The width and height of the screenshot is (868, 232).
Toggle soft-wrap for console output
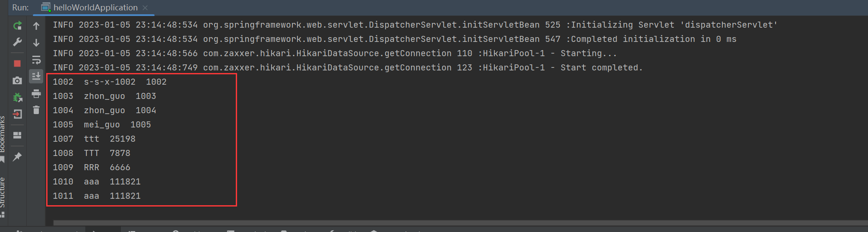point(36,60)
